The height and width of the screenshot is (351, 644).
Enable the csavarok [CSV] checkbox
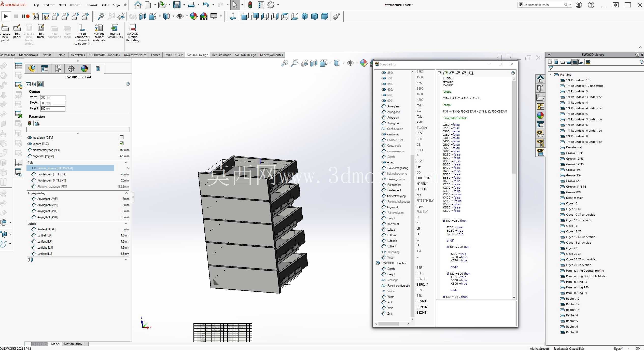click(x=122, y=137)
